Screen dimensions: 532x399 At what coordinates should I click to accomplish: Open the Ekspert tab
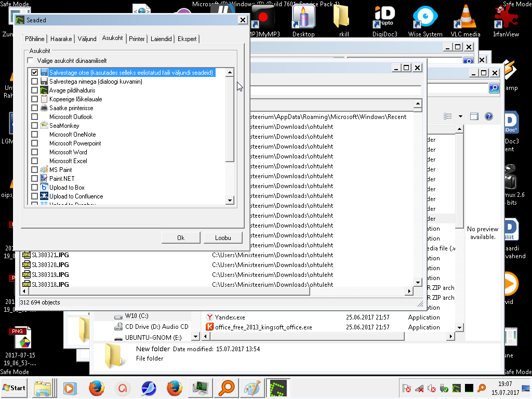pos(187,39)
